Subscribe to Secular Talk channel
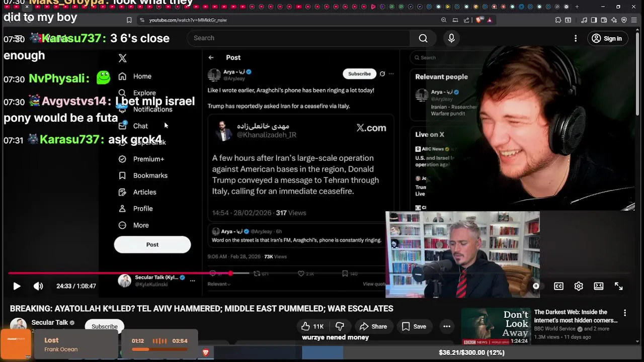The width and height of the screenshot is (644, 362). click(x=105, y=326)
